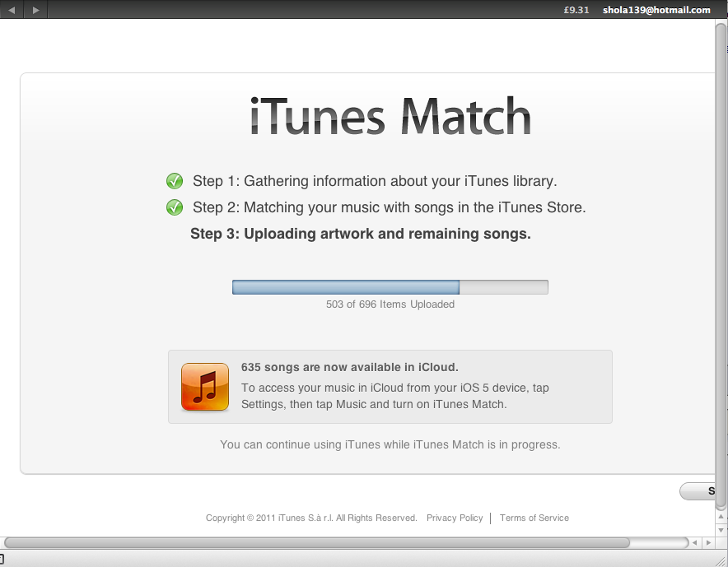Click the horizontal scrollbar right arrow

(708, 542)
